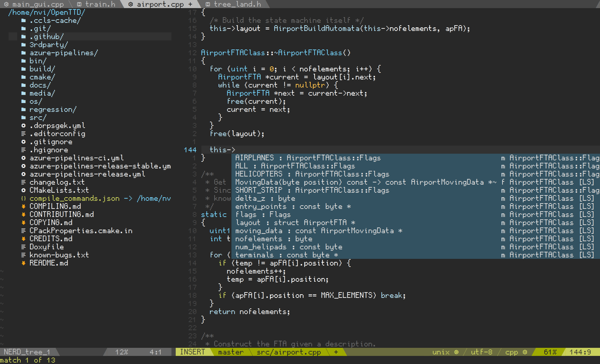600x364 pixels.
Task: Select nofelements : byte completion
Action: click(x=415, y=239)
